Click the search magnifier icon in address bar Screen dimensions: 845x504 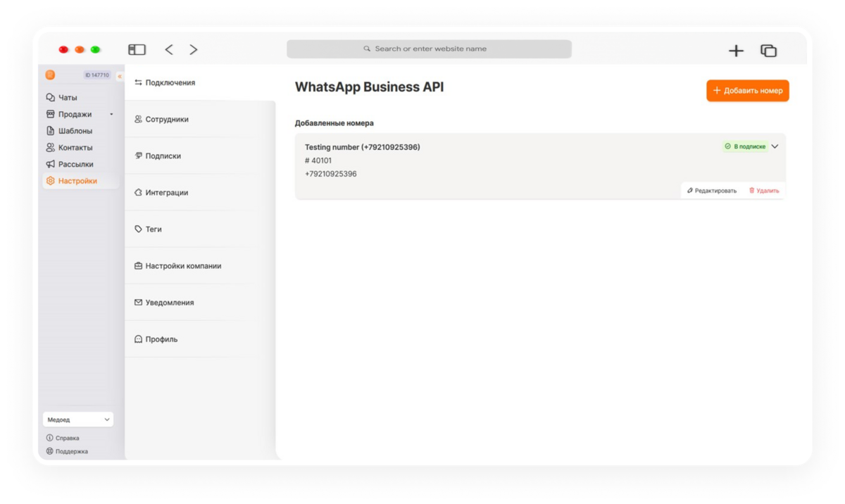pyautogui.click(x=367, y=49)
